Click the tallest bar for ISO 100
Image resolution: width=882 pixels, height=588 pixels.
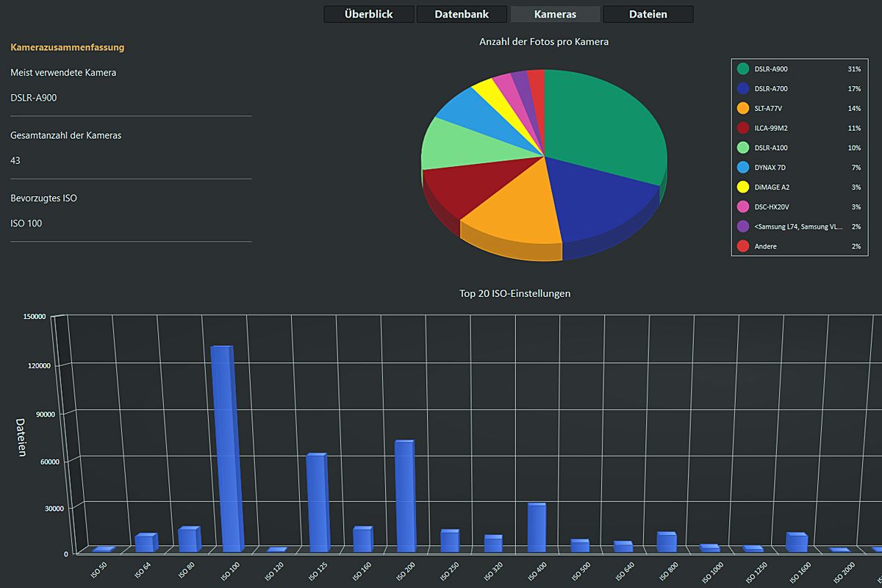[223, 448]
